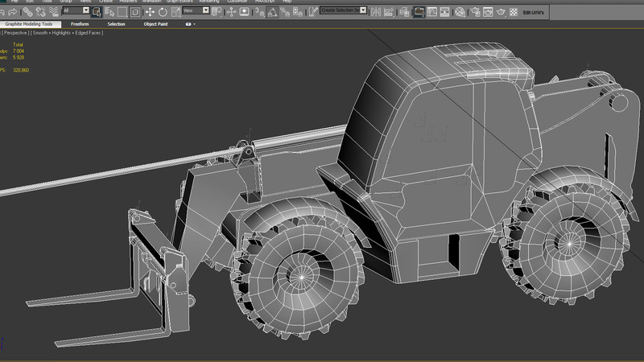Click the Perspective viewport label
644x362 pixels.
point(14,33)
